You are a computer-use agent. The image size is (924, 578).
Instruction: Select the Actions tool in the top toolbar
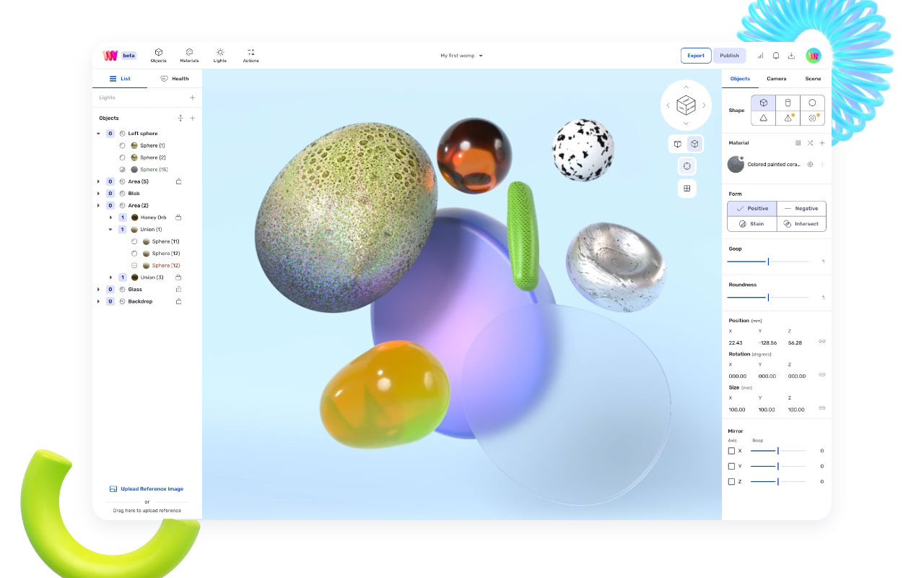[x=250, y=55]
